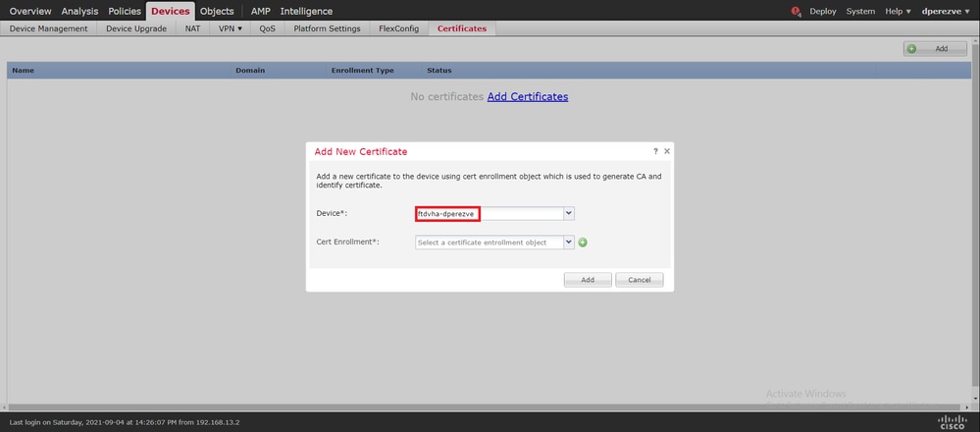Open the Objects tab
This screenshot has height=432, width=980.
click(x=217, y=11)
